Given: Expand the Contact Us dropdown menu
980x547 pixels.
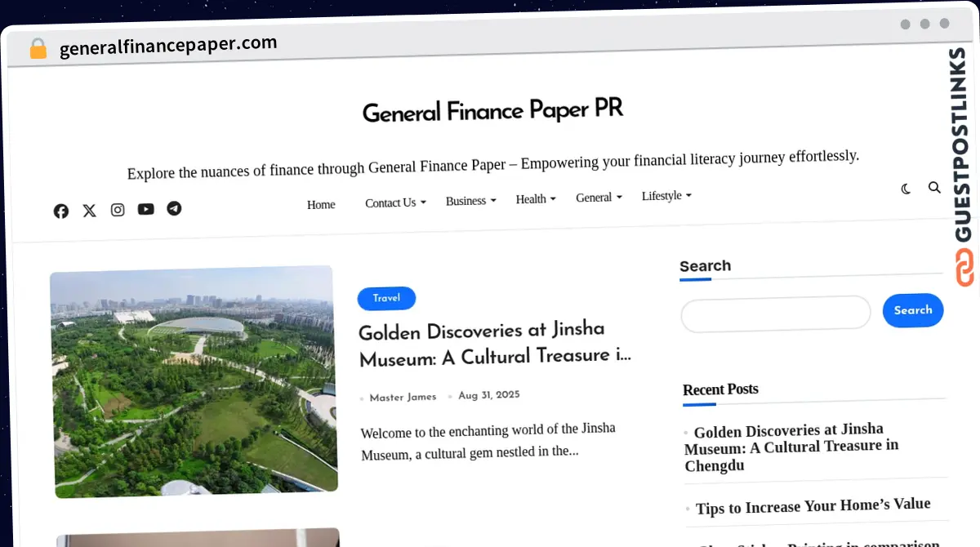Looking at the screenshot, I should point(395,202).
